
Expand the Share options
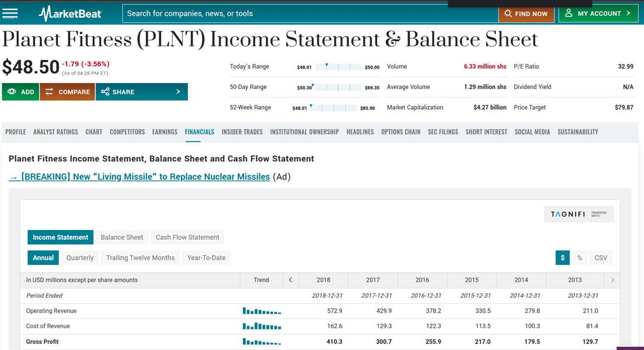[x=142, y=92]
